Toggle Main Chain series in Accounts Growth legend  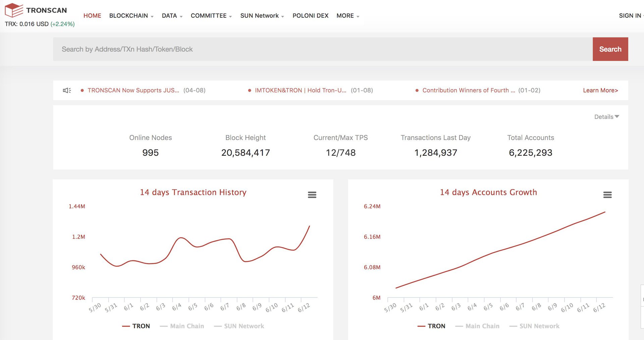[x=478, y=326]
